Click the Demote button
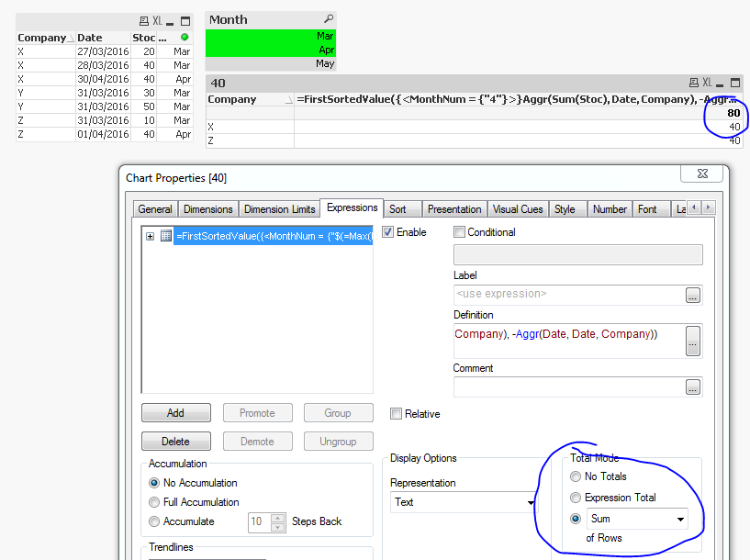This screenshot has width=750, height=560. tap(257, 442)
